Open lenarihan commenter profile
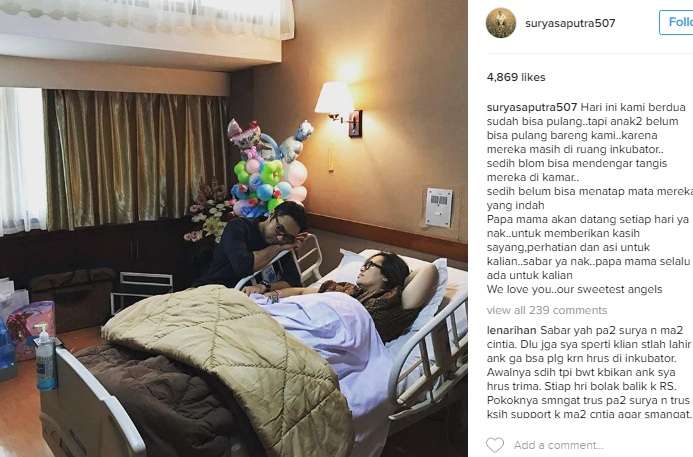The image size is (693, 457). tap(511, 330)
